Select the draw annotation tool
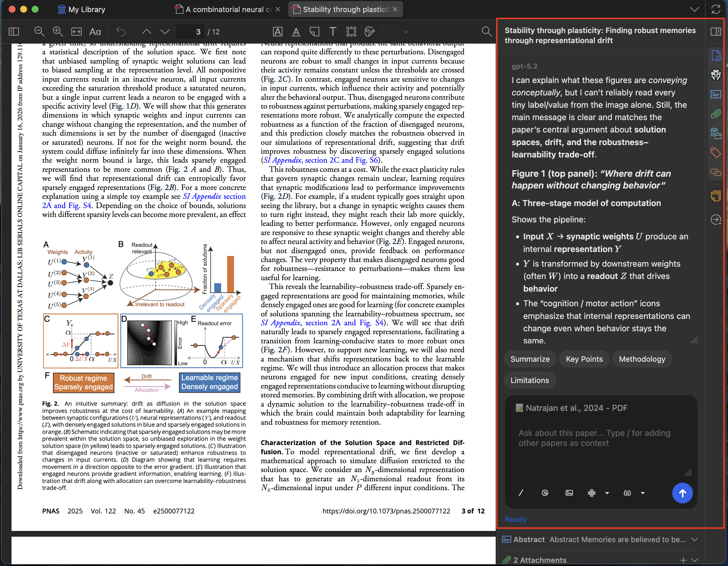This screenshot has width=728, height=566. (x=369, y=32)
